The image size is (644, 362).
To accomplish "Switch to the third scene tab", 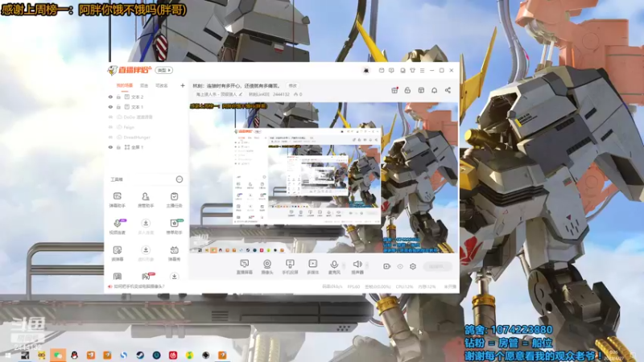I will (162, 85).
